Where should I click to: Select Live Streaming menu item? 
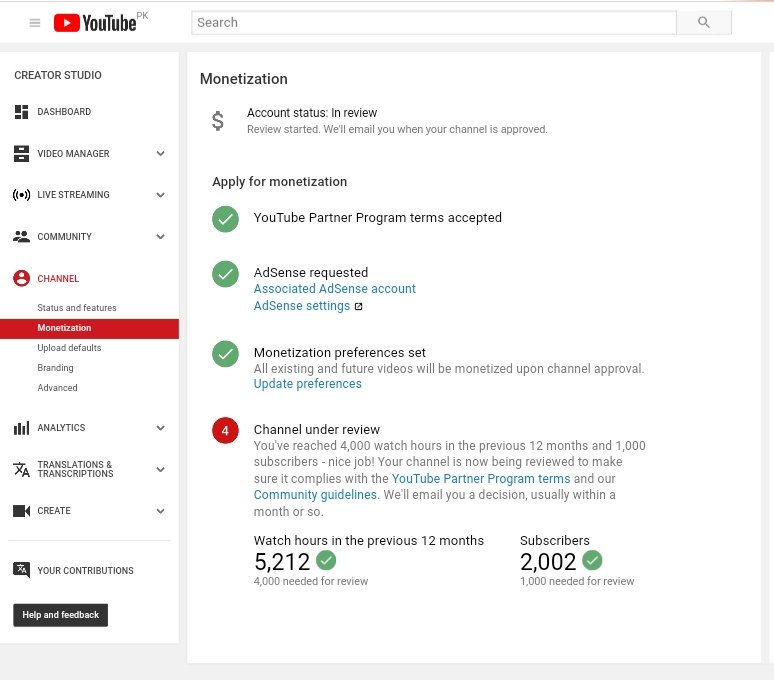click(x=74, y=195)
